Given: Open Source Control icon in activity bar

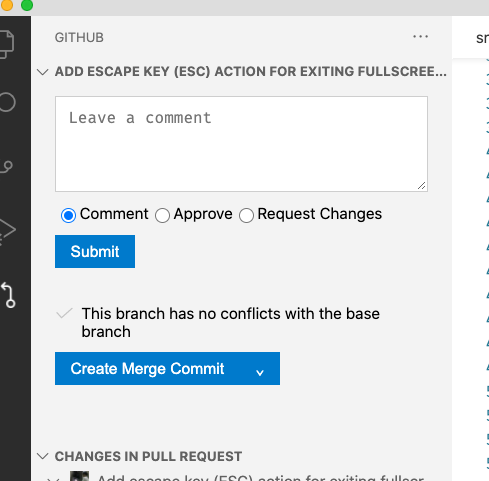Looking at the screenshot, I should point(6,167).
